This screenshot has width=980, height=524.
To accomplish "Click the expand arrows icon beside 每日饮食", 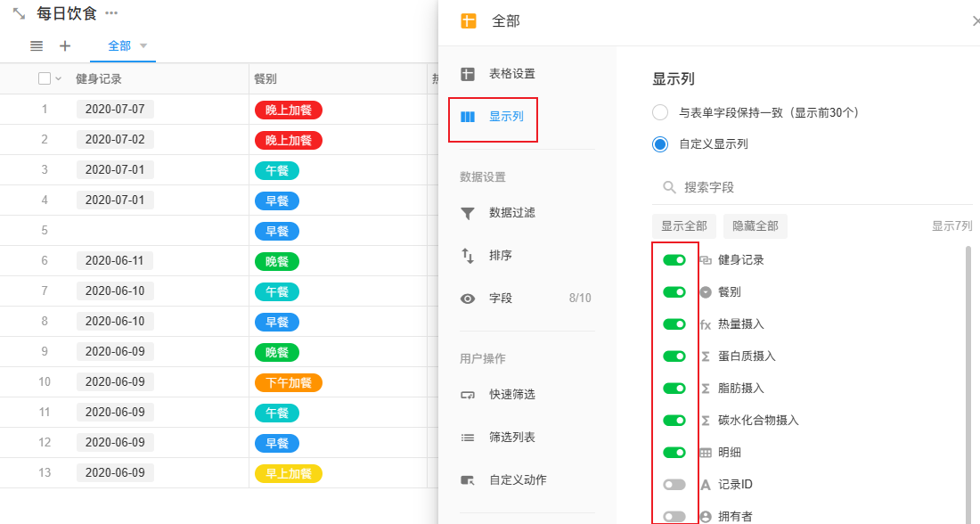I will pyautogui.click(x=19, y=14).
